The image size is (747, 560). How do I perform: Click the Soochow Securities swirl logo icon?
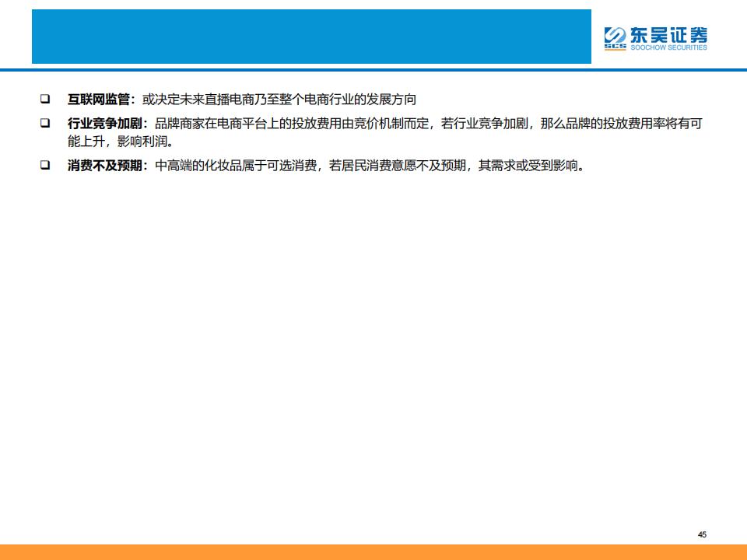[x=615, y=34]
